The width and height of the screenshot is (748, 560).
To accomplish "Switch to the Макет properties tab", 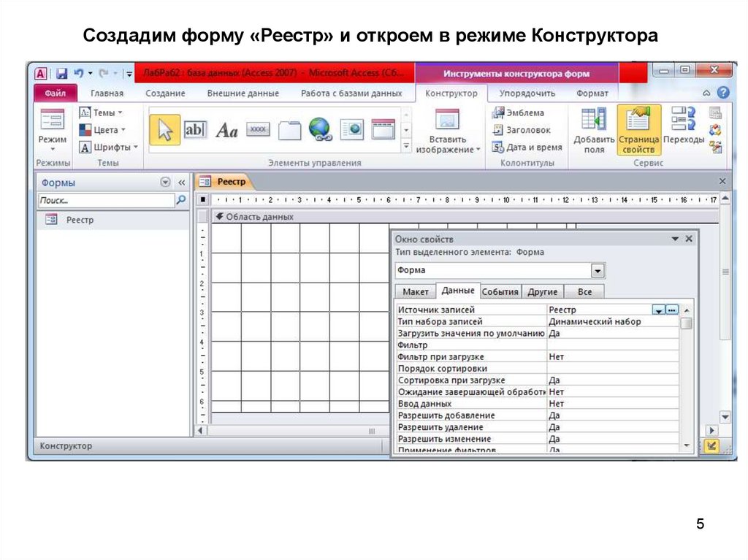I will 415,292.
